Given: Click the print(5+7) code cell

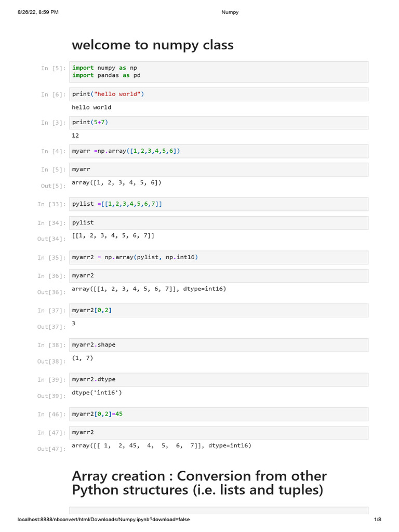Looking at the screenshot, I should [x=219, y=123].
